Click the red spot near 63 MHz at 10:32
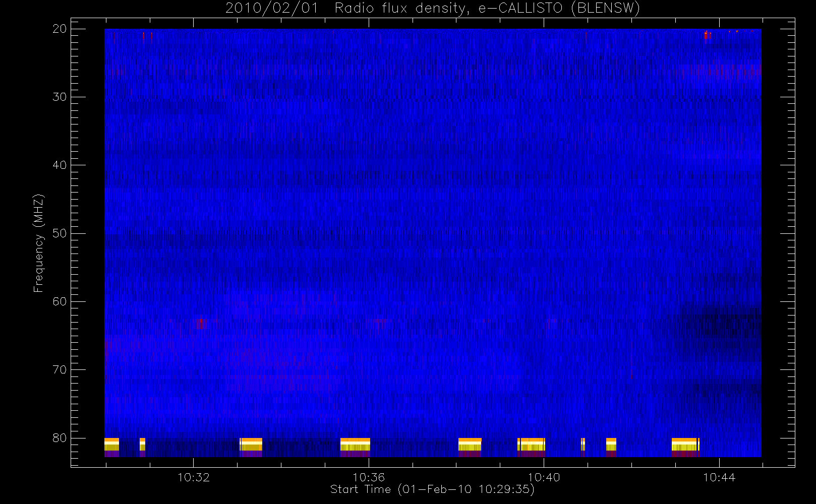 click(x=201, y=323)
